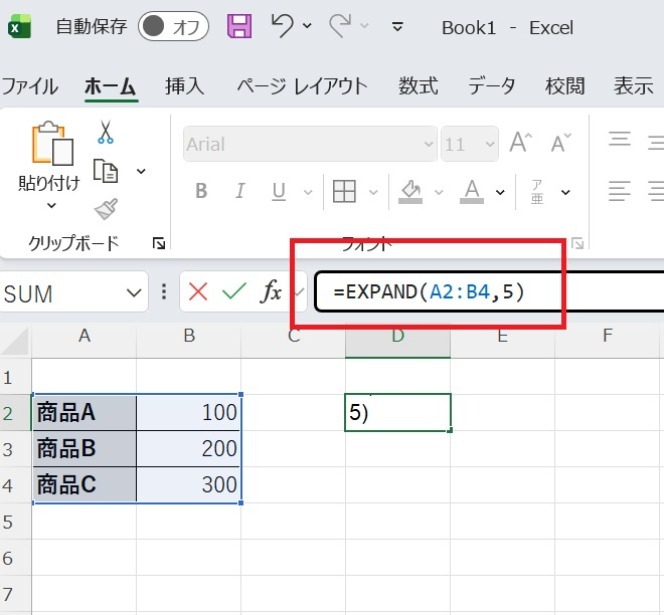Open Customize Quick Access Toolbar menu
The image size is (664, 615).
coord(397,27)
